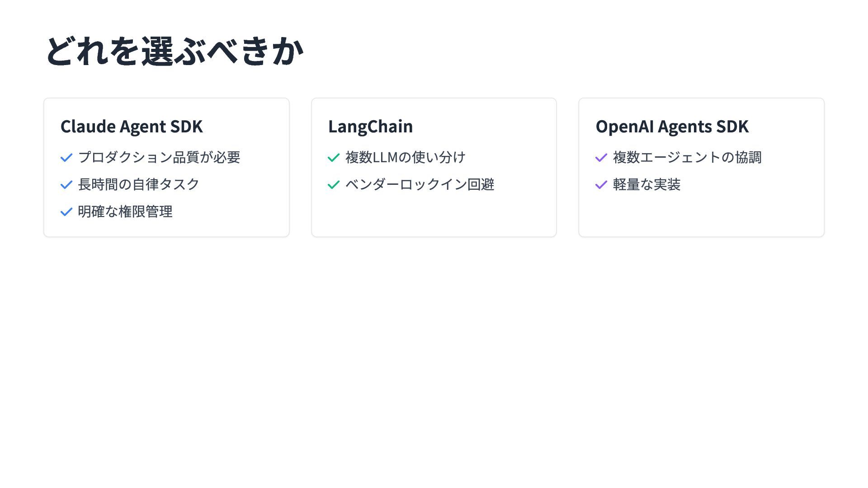Click green checkmark beside ベンダーロックイン回避

point(334,185)
